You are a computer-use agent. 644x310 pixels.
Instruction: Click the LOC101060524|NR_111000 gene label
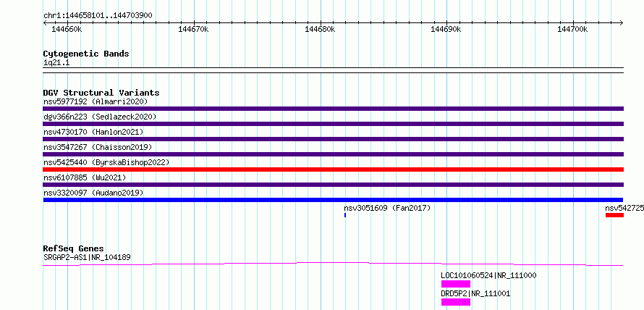coord(488,275)
